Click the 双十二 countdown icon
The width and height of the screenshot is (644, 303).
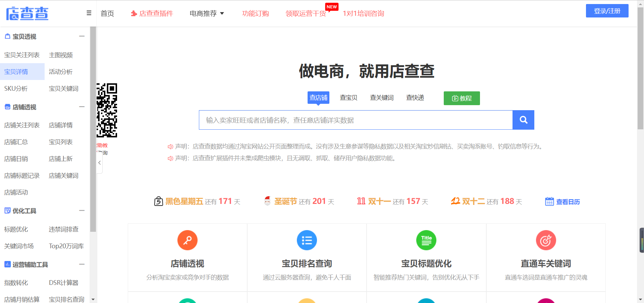tap(455, 201)
